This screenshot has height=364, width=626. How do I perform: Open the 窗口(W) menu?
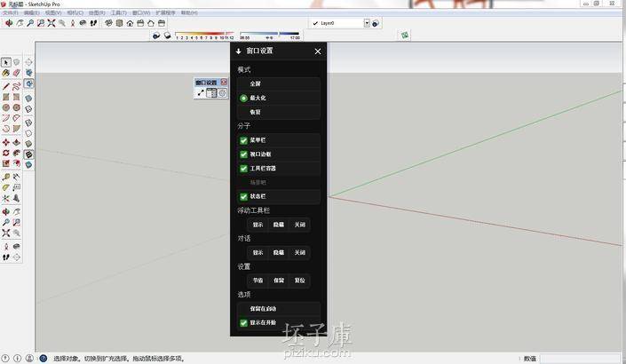(x=141, y=12)
